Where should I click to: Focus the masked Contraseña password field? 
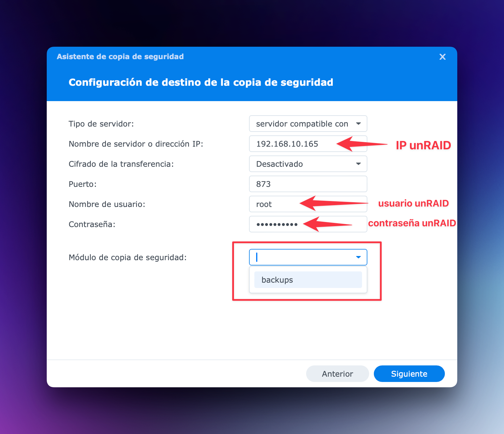[308, 224]
